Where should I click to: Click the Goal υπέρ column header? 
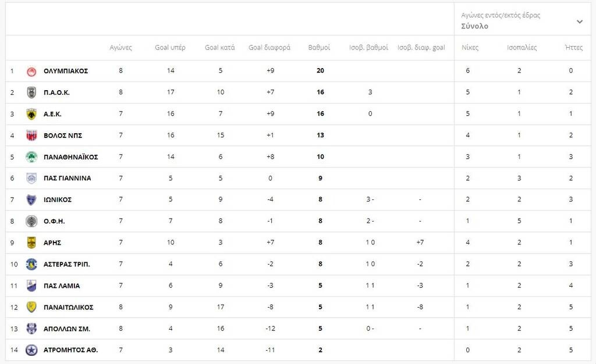(170, 48)
